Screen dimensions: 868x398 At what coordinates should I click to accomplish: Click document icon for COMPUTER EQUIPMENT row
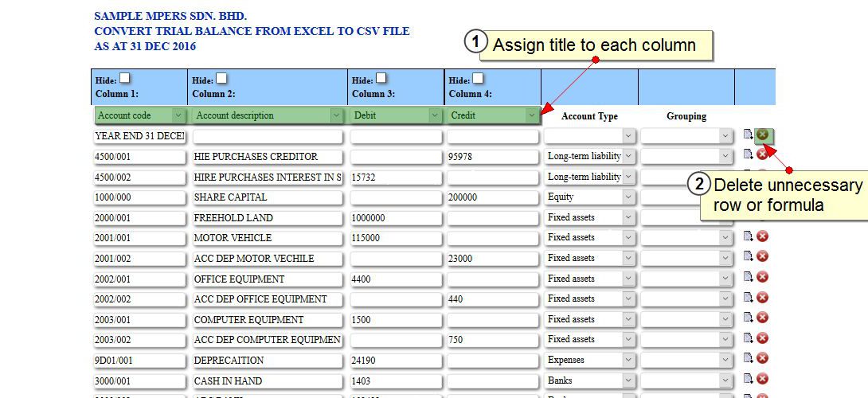[x=748, y=318]
